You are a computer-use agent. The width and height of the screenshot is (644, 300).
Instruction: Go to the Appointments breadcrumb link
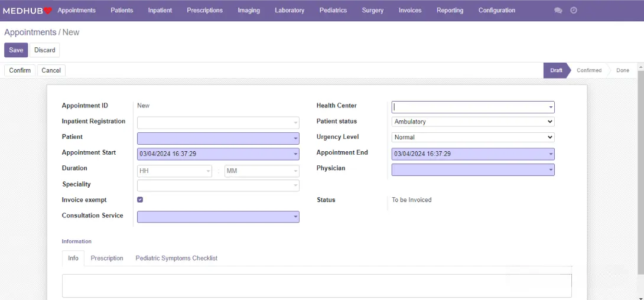click(30, 32)
